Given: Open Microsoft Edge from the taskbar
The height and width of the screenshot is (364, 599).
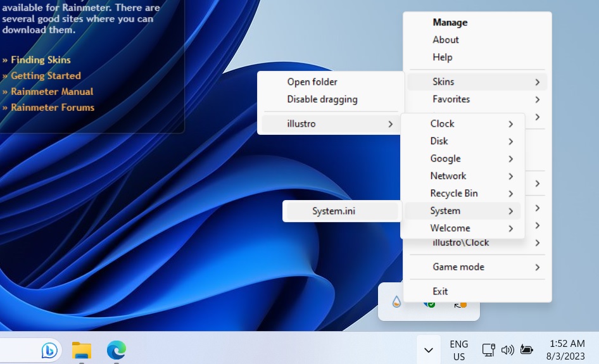Looking at the screenshot, I should pyautogui.click(x=117, y=350).
